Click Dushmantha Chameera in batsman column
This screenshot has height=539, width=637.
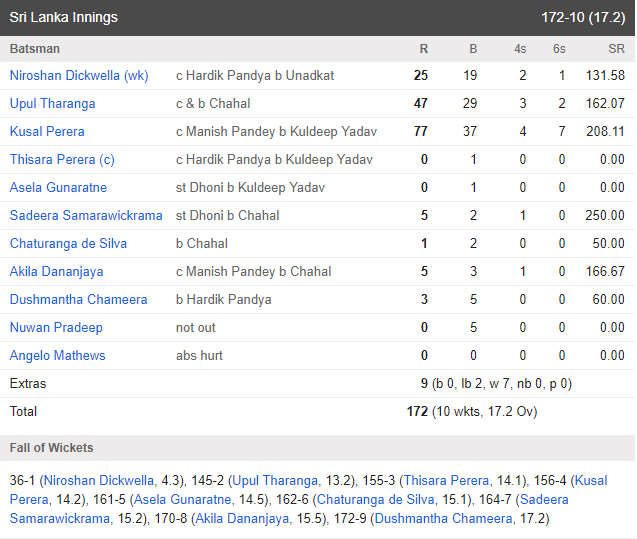(78, 300)
